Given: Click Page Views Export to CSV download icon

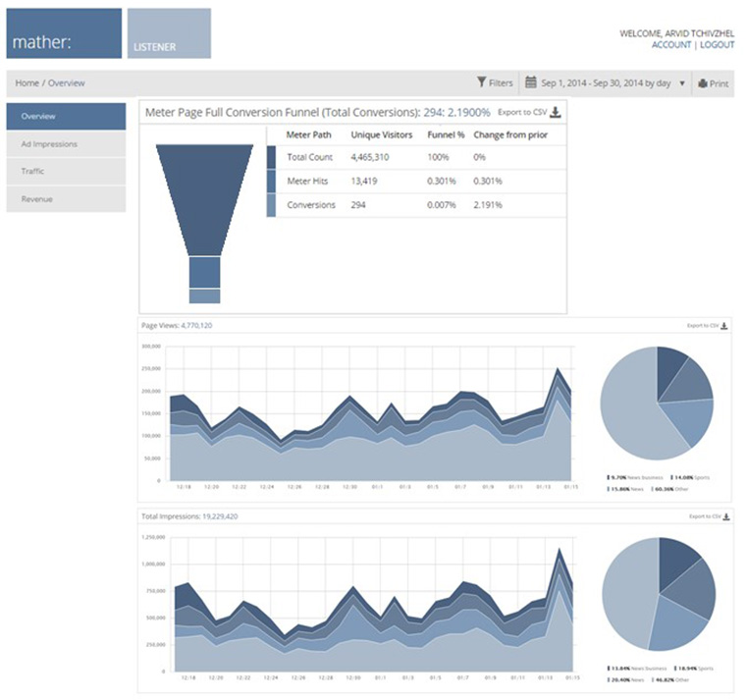Looking at the screenshot, I should pyautogui.click(x=724, y=326).
